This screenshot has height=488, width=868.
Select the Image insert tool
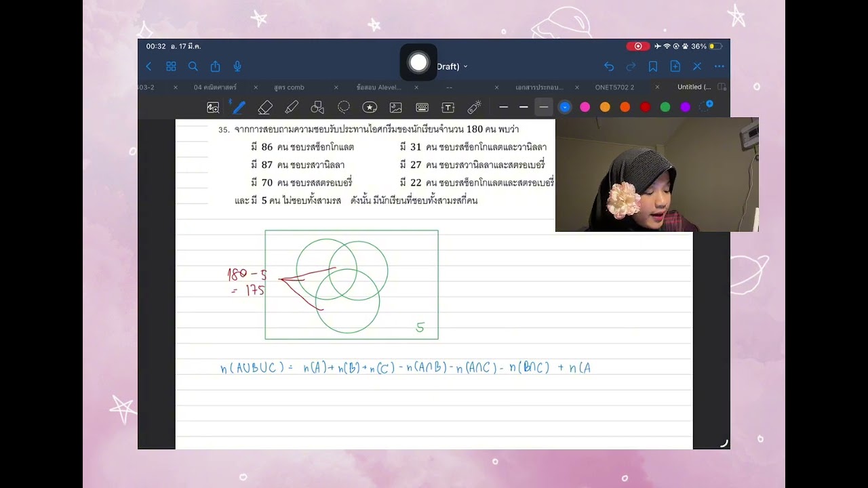[x=396, y=107]
